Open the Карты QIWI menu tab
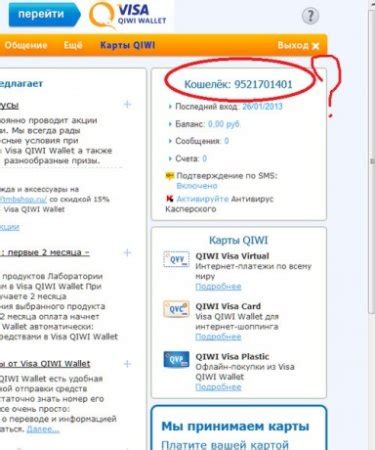Viewport: 375px width, 450px height. pos(128,45)
